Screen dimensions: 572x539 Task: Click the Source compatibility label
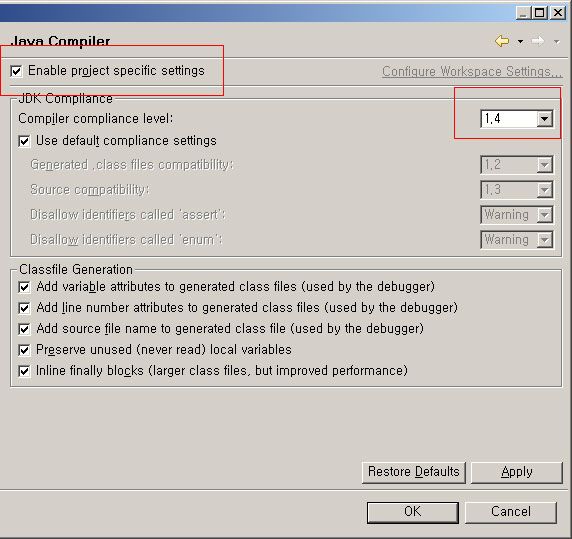tap(89, 190)
